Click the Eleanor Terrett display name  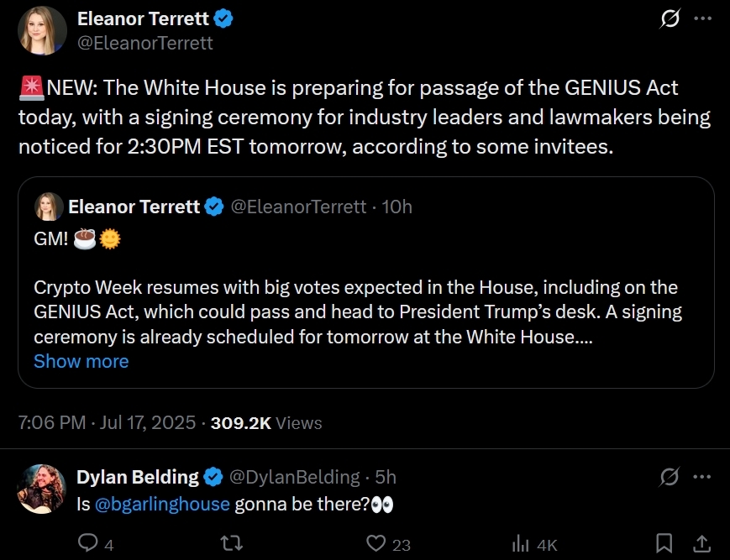click(143, 18)
